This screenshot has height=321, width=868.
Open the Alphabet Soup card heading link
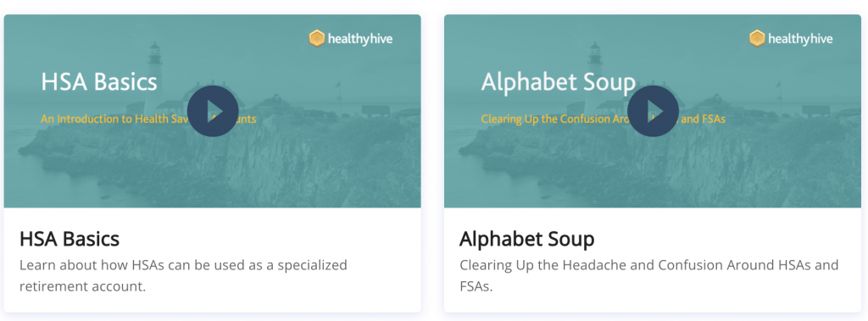point(526,239)
